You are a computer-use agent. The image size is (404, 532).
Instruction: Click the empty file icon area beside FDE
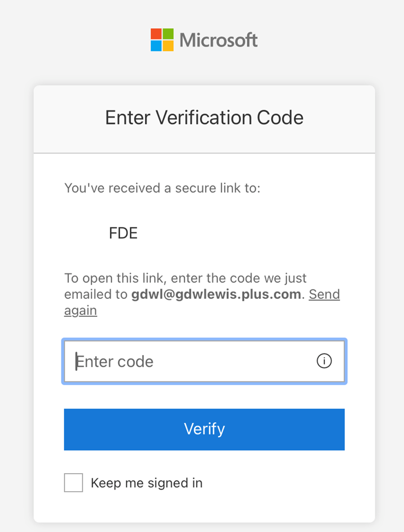[x=85, y=233]
